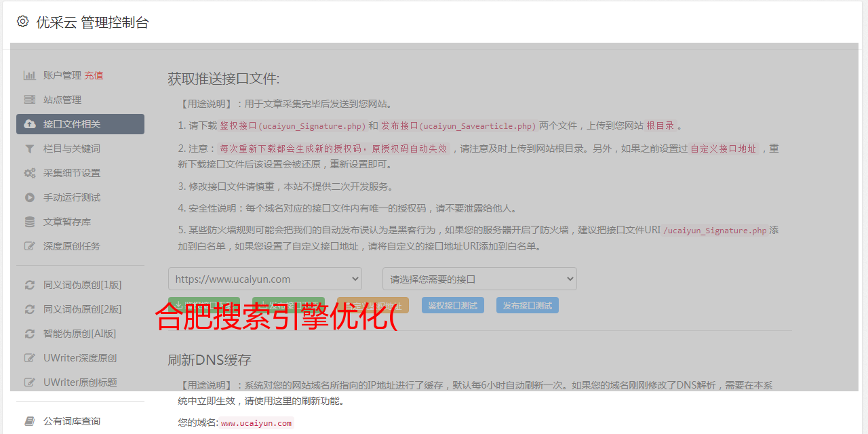This screenshot has height=434, width=868.
Task: Click the bar chart icon for 账户管理
Action: pyautogui.click(x=30, y=75)
